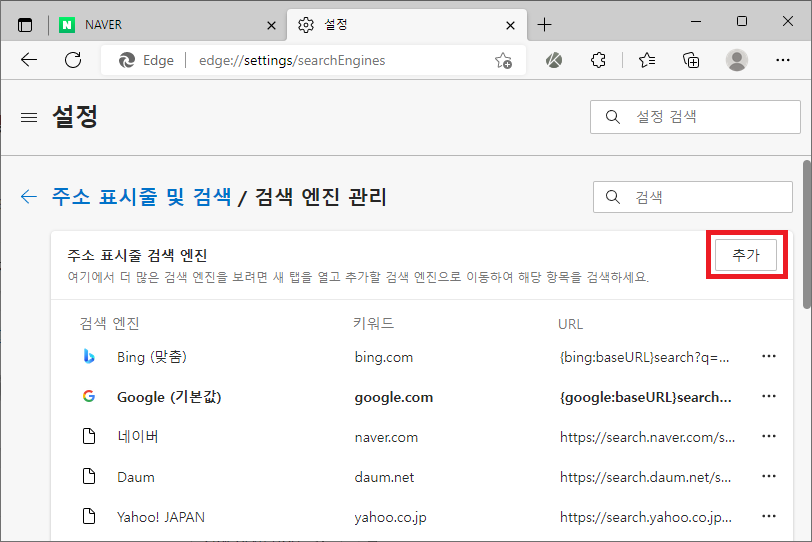Open more options for Daum row
This screenshot has height=542, width=812.
click(x=769, y=476)
